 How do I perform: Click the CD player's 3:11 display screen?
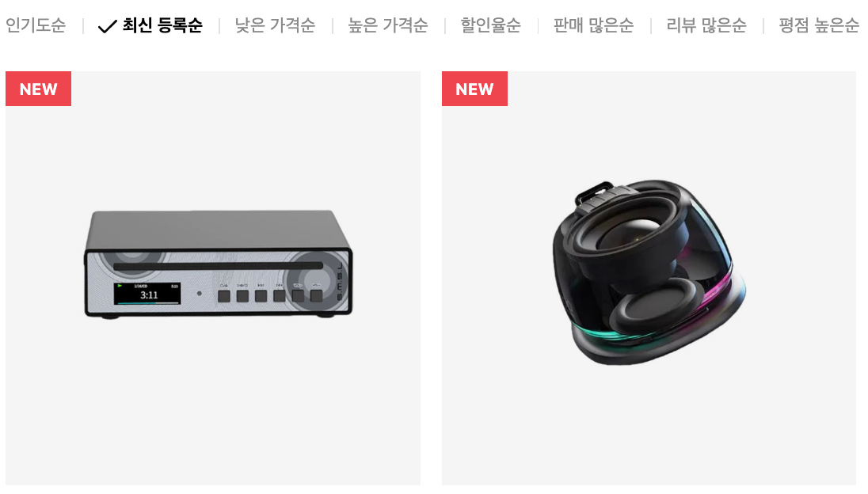tap(147, 293)
